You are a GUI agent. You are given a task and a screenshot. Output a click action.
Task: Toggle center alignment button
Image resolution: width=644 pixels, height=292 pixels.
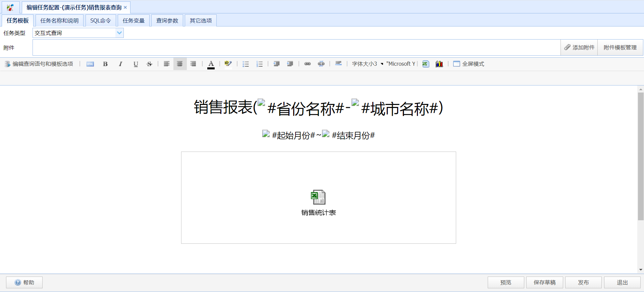pos(180,64)
